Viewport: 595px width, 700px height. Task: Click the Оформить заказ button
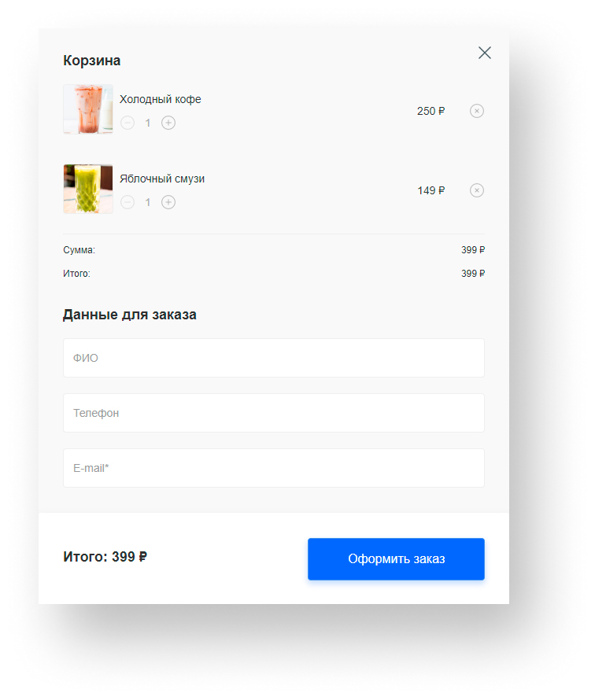click(x=396, y=559)
